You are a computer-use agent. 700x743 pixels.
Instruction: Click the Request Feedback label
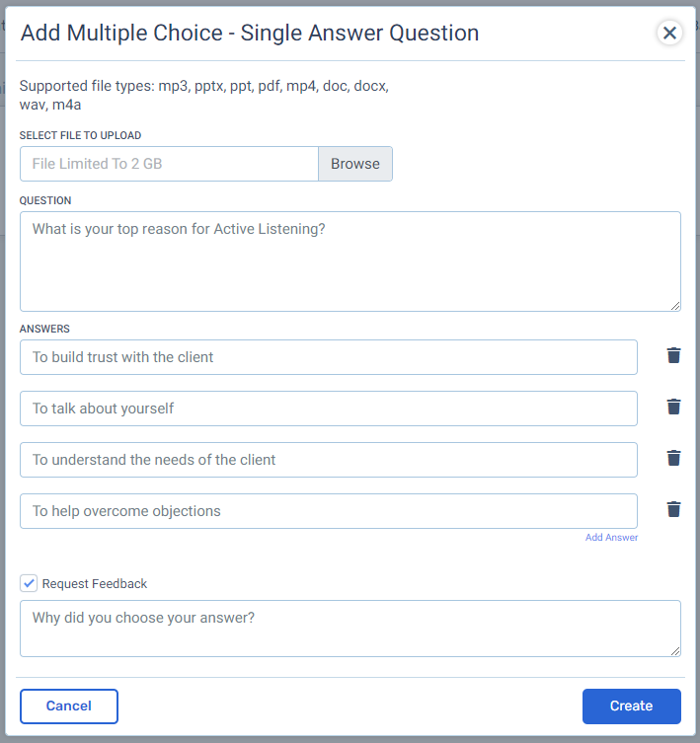(x=95, y=584)
